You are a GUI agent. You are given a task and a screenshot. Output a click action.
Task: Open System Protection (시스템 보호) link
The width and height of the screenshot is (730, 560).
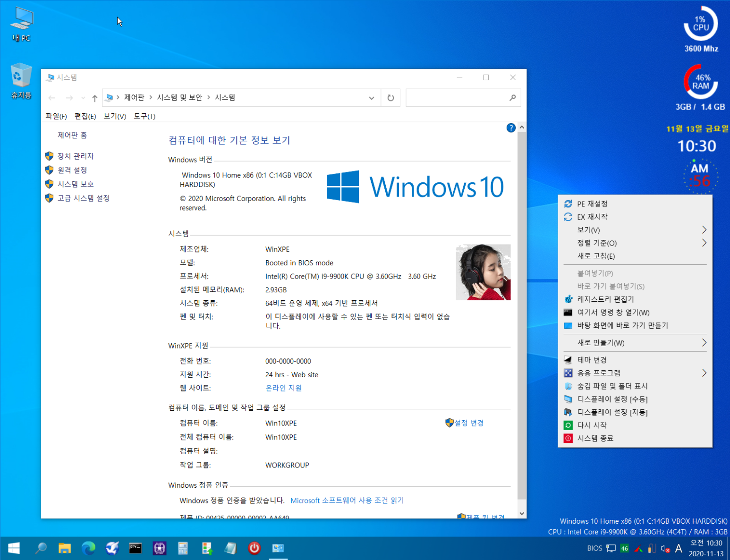tap(76, 184)
